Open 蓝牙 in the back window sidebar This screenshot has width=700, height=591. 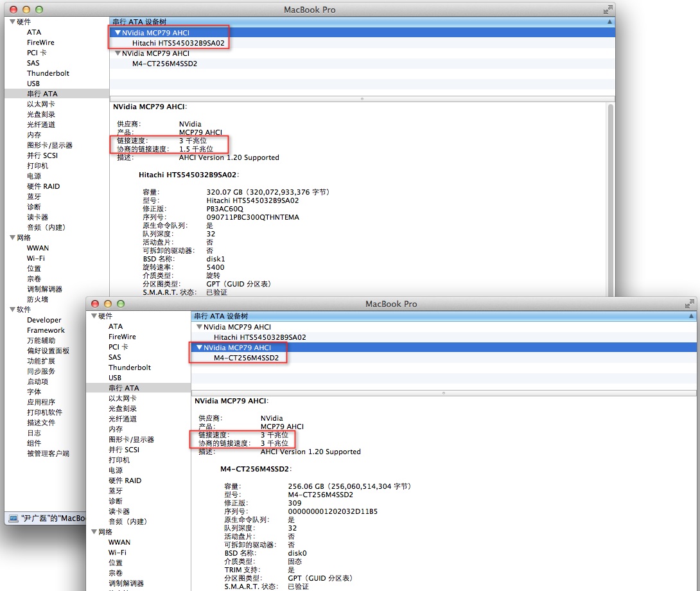[34, 197]
